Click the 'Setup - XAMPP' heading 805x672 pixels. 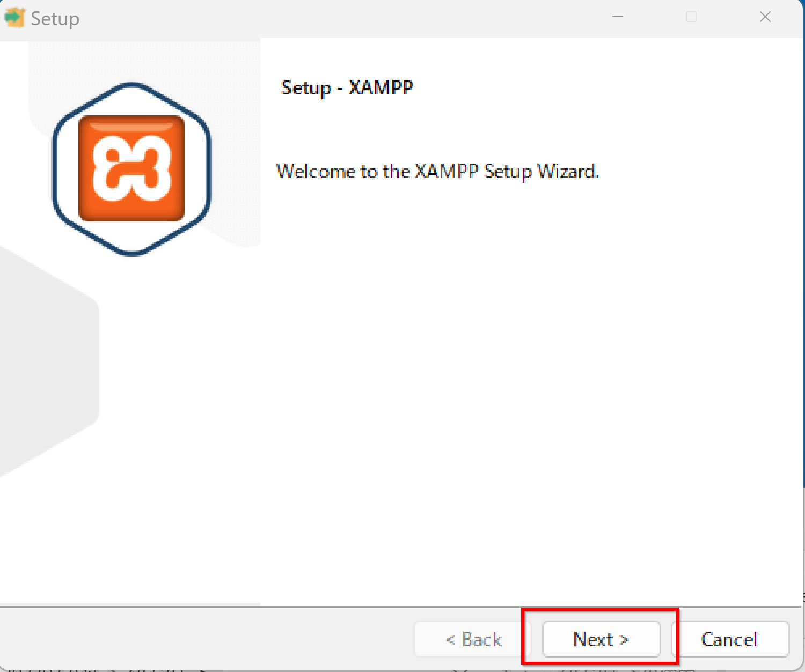point(347,87)
